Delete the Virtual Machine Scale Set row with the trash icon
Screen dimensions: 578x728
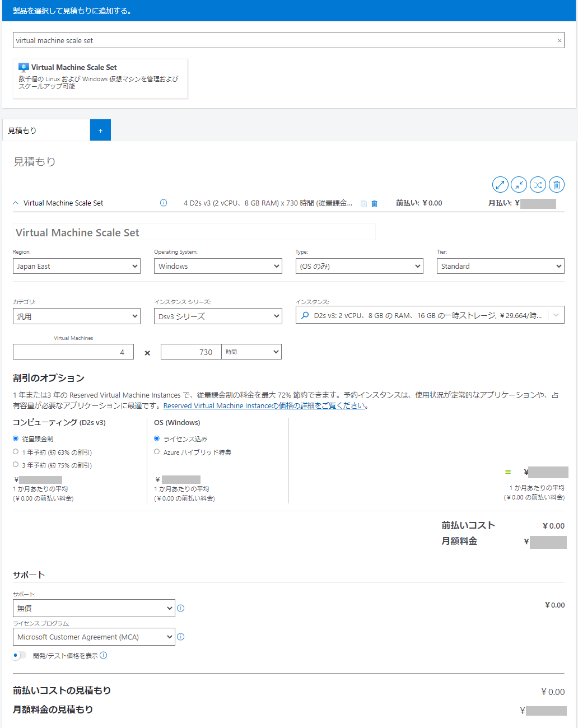[375, 204]
